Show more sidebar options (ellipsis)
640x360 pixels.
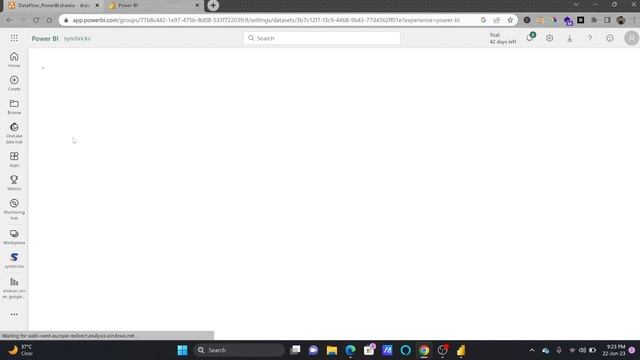(14, 314)
